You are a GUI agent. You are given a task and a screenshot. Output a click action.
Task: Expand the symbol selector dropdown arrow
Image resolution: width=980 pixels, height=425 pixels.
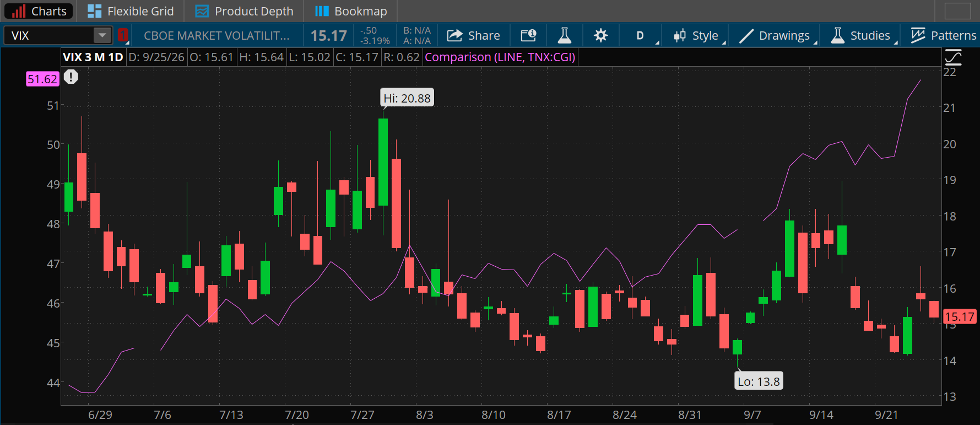click(x=102, y=36)
